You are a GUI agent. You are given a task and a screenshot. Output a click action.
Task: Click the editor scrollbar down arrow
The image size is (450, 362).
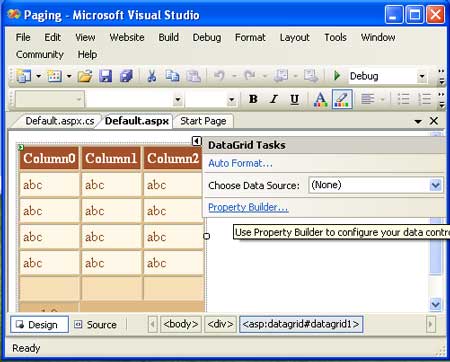click(x=436, y=304)
